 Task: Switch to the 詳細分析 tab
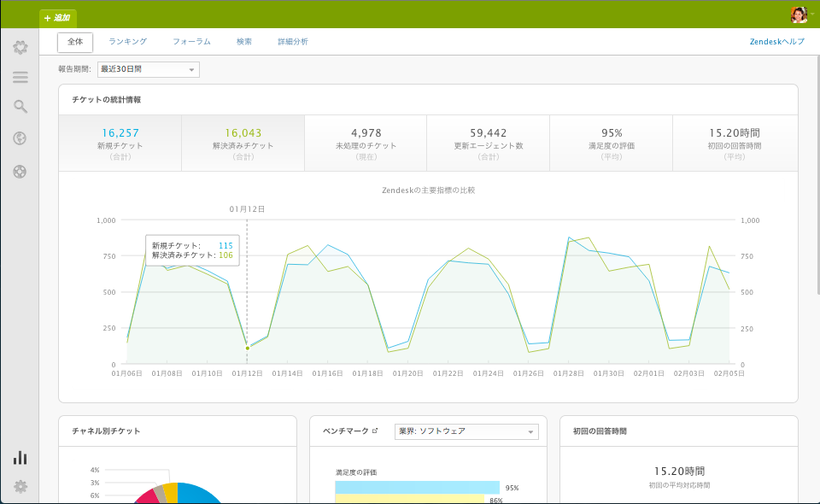coord(293,42)
